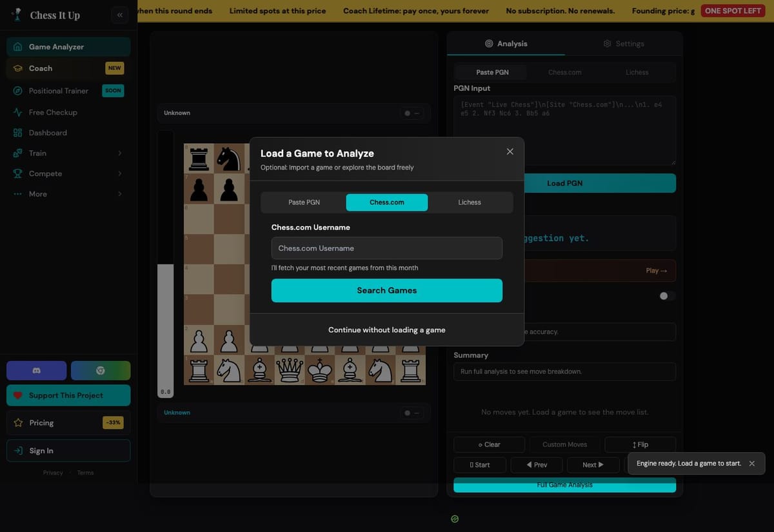The image size is (774, 532).
Task: Click the black knight on the board
Action: [x=229, y=158]
